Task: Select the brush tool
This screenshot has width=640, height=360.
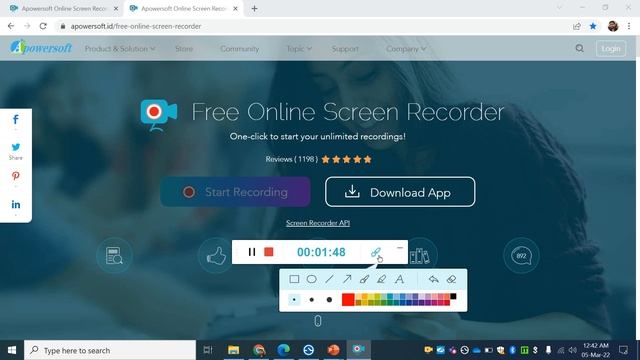Action: (x=364, y=279)
